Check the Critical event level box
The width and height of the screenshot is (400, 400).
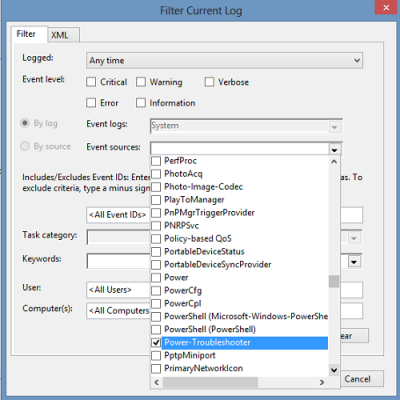click(x=91, y=82)
